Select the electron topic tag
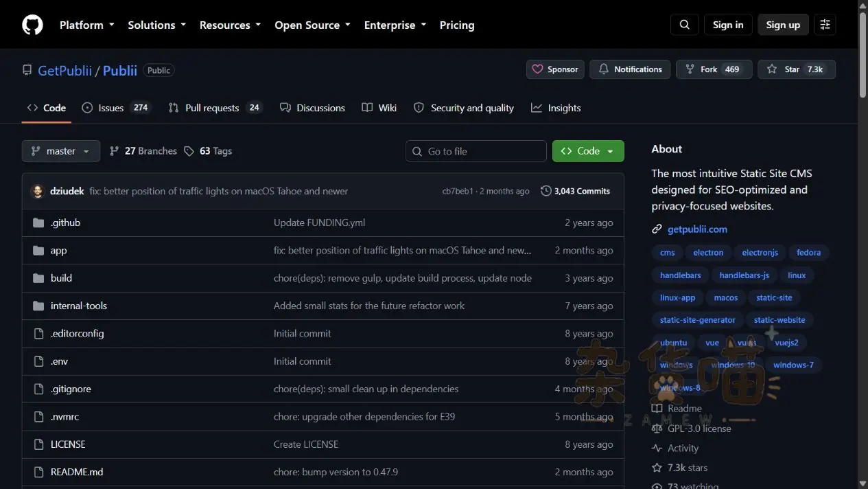 coord(708,253)
